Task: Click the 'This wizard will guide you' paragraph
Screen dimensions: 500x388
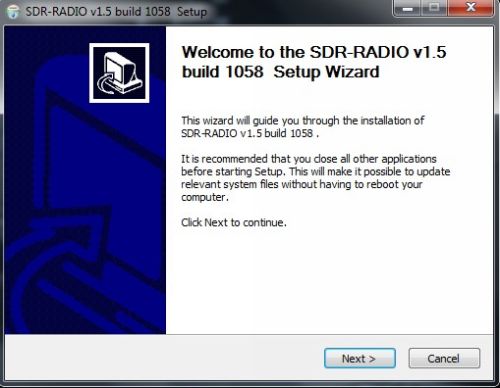Action: pos(303,127)
